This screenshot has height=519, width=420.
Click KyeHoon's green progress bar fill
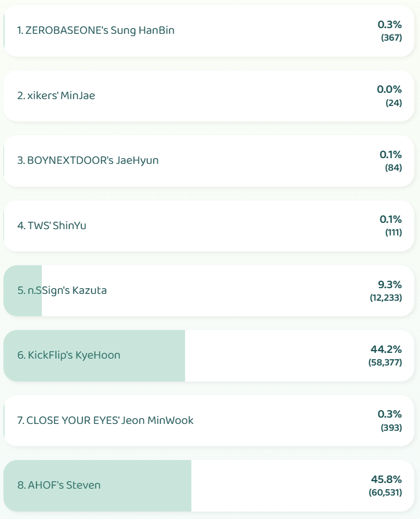pyautogui.click(x=95, y=356)
